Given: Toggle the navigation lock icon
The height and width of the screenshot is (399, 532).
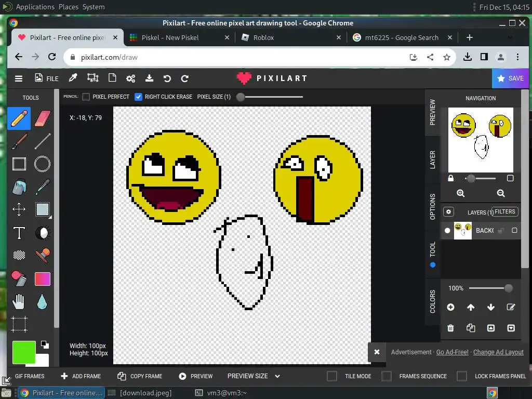Looking at the screenshot, I should [x=450, y=179].
